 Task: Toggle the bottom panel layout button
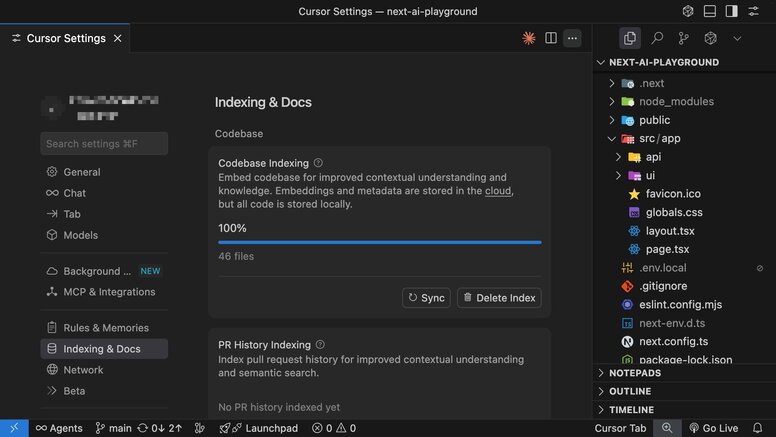pos(710,11)
